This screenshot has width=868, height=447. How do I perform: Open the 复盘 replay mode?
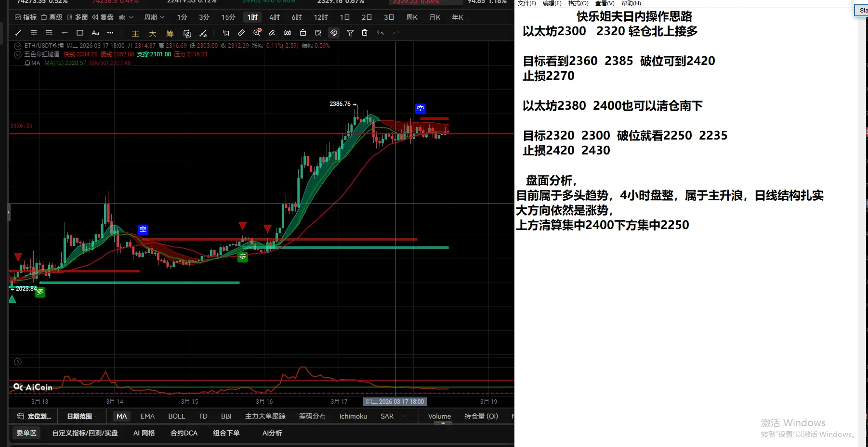tap(103, 17)
